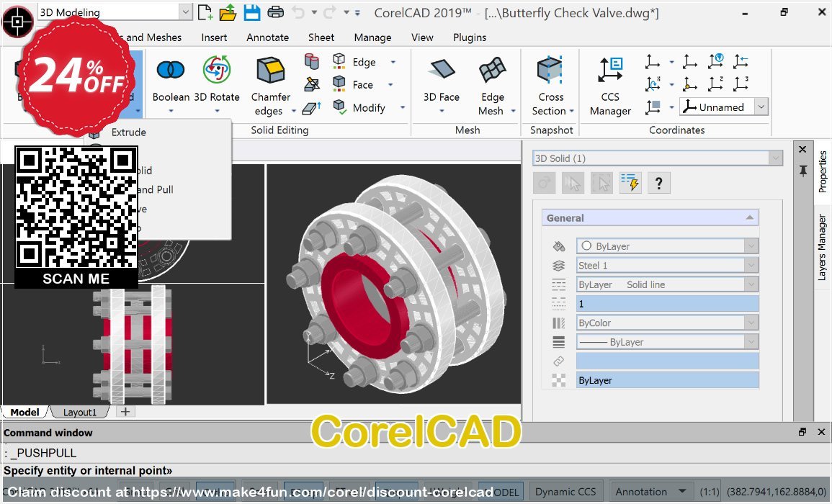Viewport: 832px width, 504px height.
Task: Open the Plugins ribbon tab
Action: pyautogui.click(x=470, y=37)
